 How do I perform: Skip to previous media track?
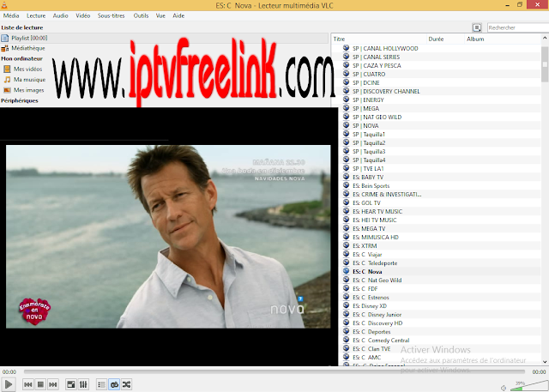pos(28,384)
